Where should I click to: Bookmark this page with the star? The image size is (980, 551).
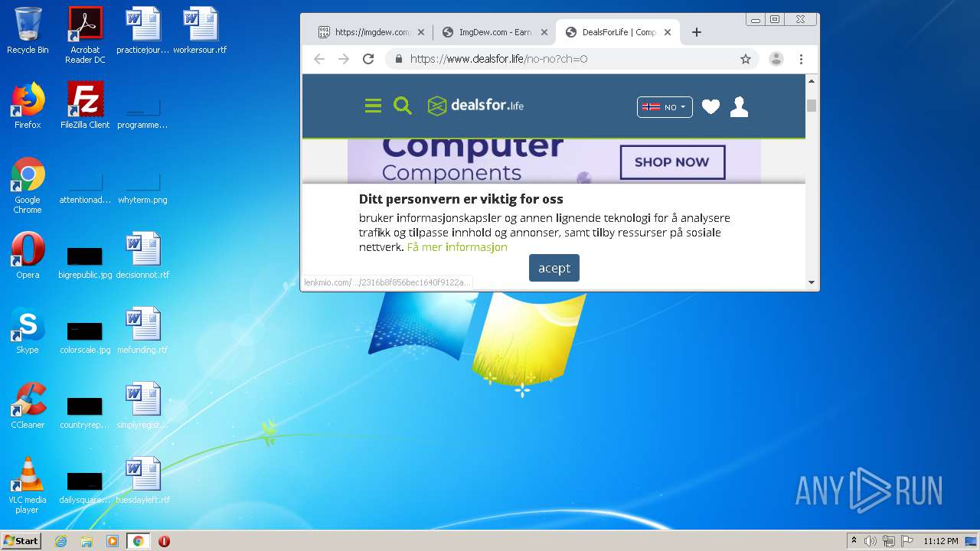pyautogui.click(x=745, y=59)
